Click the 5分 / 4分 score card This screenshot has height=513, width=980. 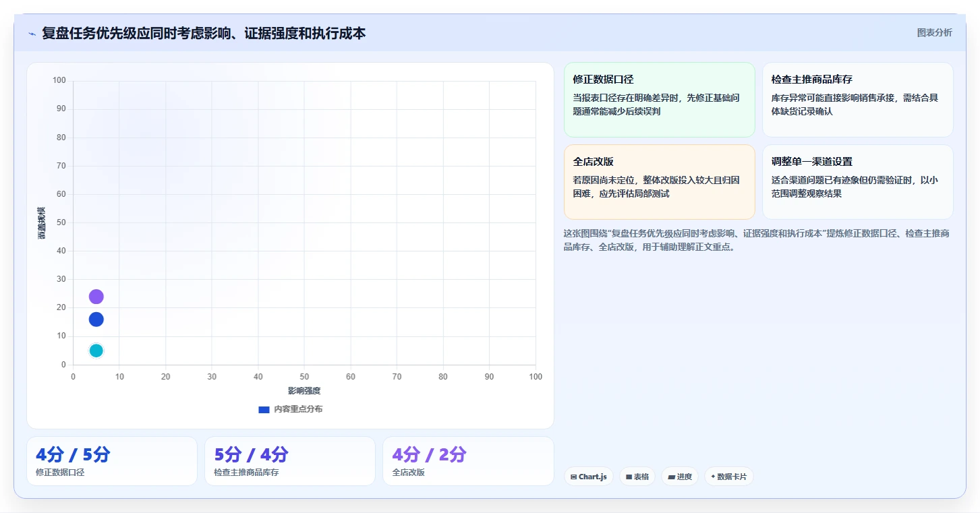(x=290, y=461)
